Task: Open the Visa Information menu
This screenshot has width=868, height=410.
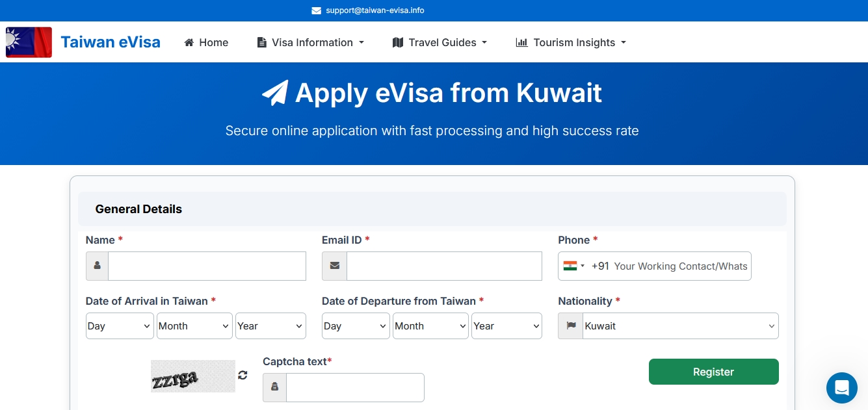Action: point(311,43)
